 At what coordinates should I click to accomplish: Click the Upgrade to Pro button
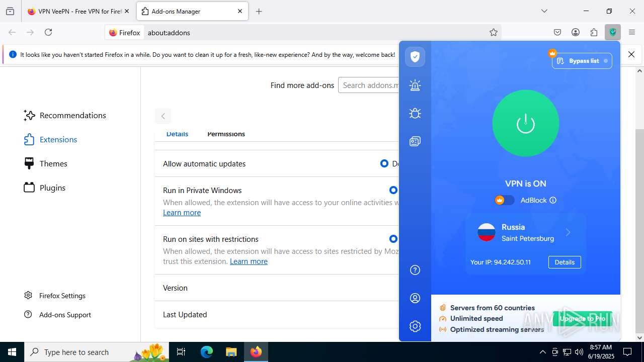pyautogui.click(x=583, y=319)
